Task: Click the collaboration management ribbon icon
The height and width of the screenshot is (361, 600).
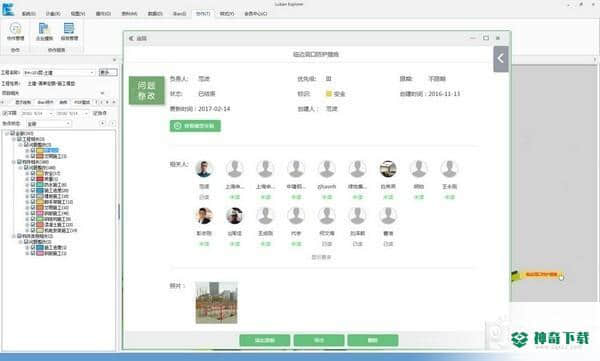Action: (15, 31)
